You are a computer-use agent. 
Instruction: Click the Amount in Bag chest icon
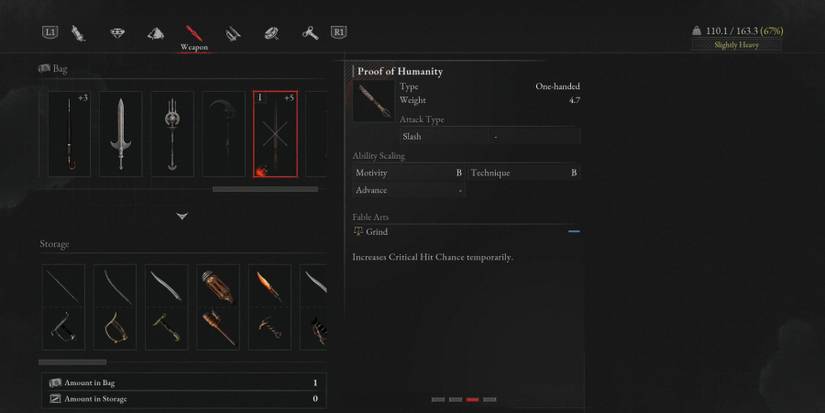tap(55, 383)
